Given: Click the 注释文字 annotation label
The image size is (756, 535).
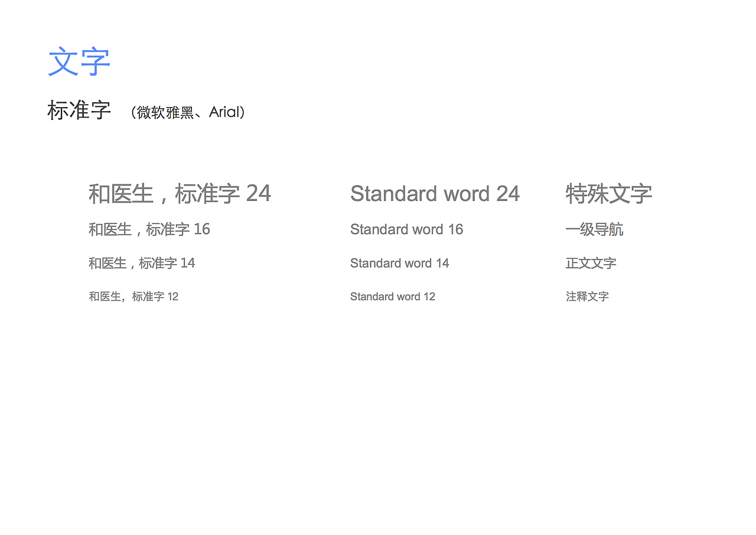Looking at the screenshot, I should tap(586, 296).
